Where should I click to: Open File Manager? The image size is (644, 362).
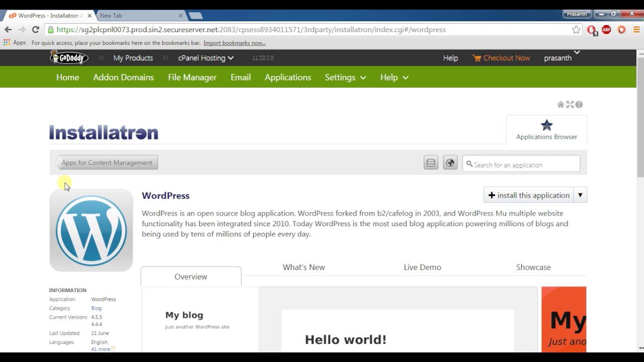[x=192, y=77]
